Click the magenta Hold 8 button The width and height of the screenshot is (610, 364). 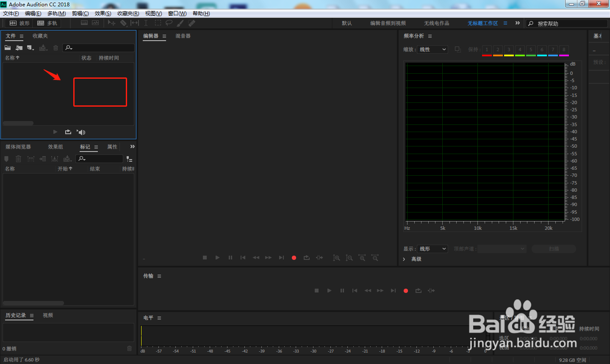(564, 50)
